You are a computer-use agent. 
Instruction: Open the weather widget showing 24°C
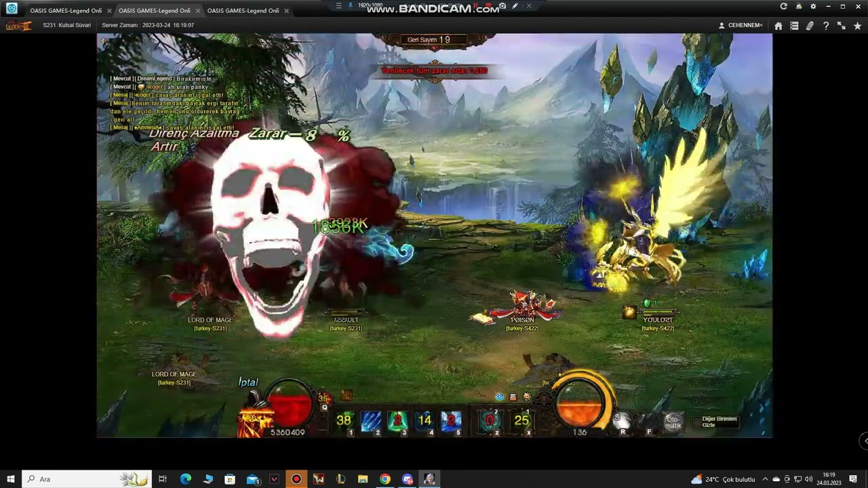[x=722, y=479]
